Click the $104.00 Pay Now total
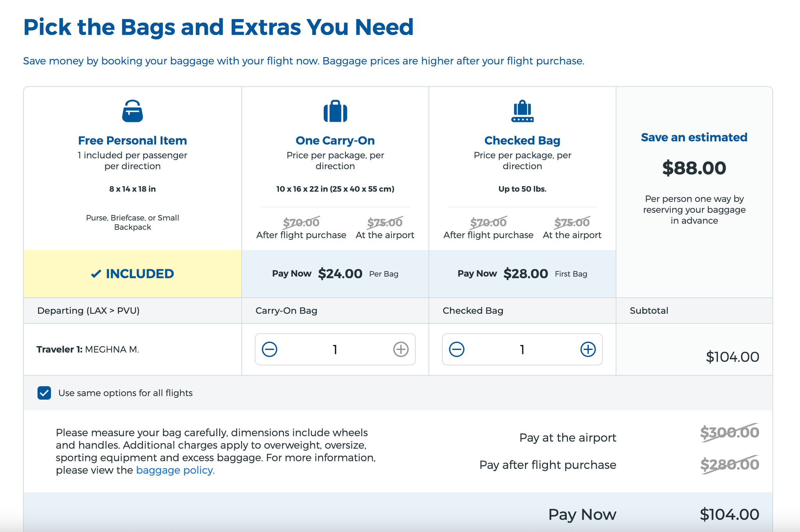Viewport: 800px width, 532px height. (x=729, y=514)
